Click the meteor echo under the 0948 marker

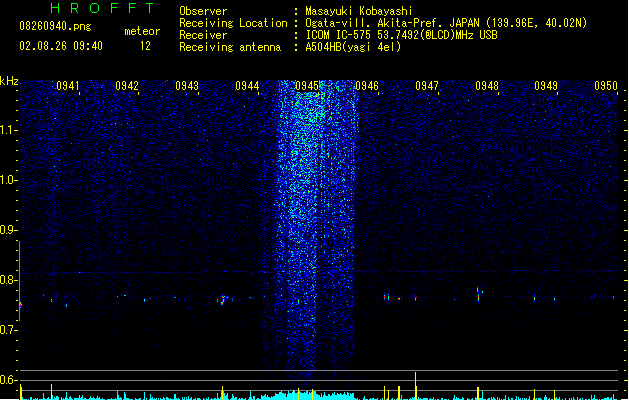click(478, 294)
